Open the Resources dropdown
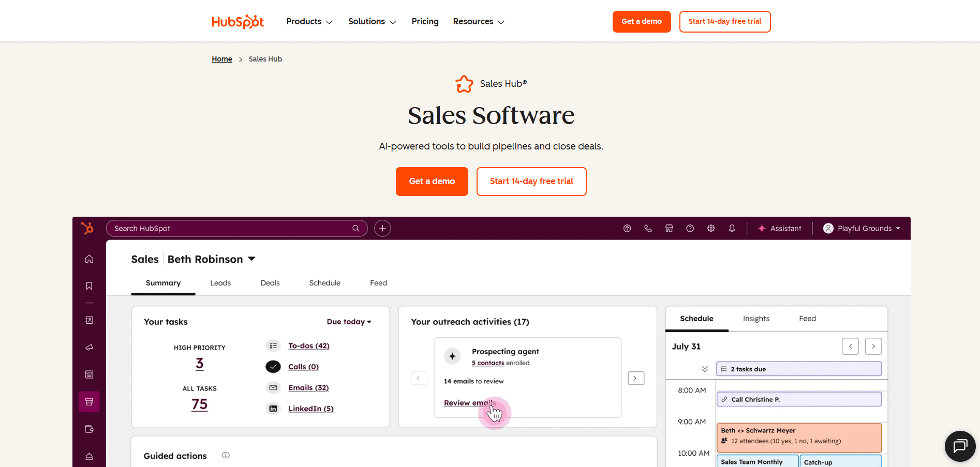980x467 pixels. 479,22
